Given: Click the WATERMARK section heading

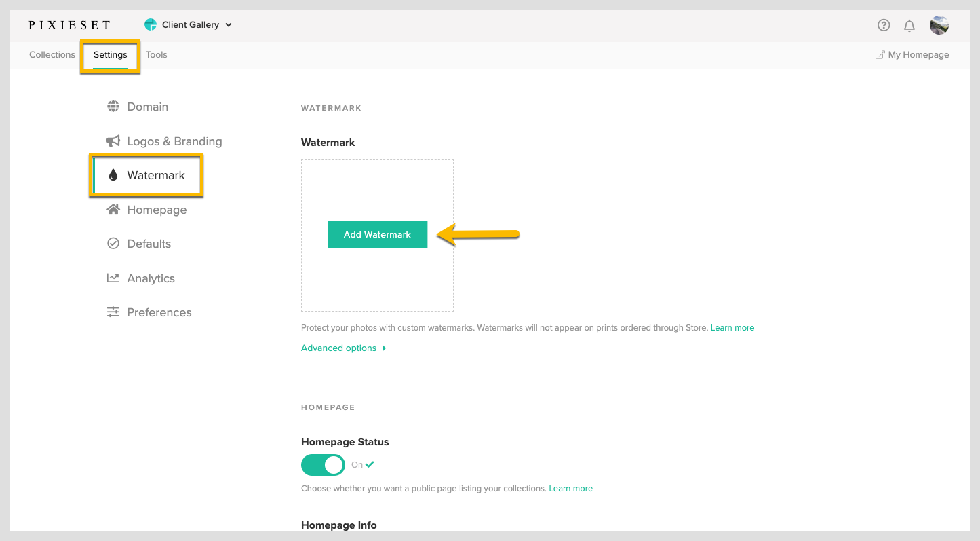Looking at the screenshot, I should pyautogui.click(x=331, y=108).
